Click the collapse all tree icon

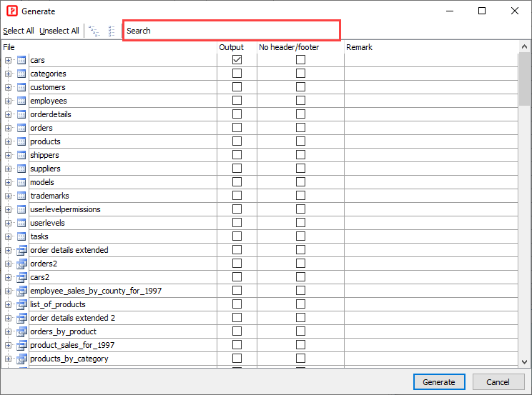pyautogui.click(x=112, y=31)
